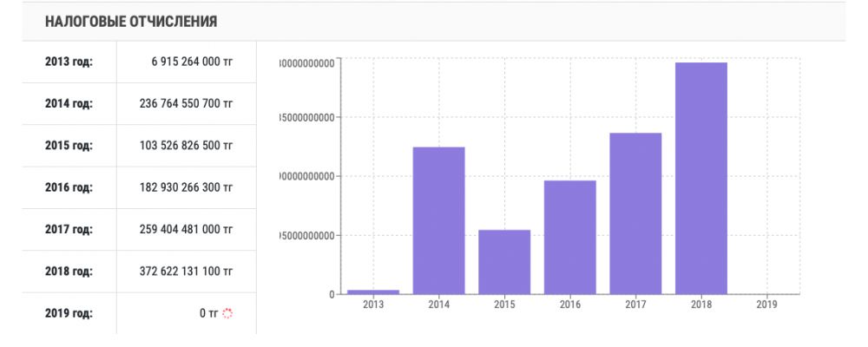Click the '2014 год:' row label
Screen dimensions: 868x347
(x=69, y=103)
